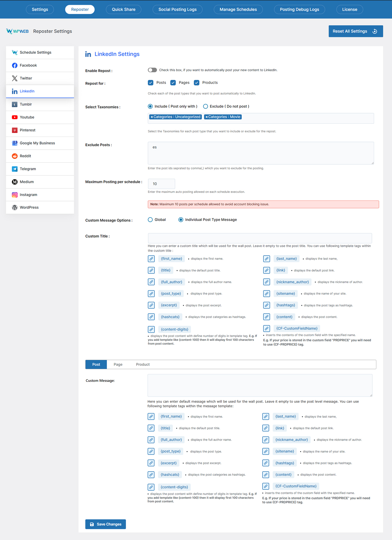This screenshot has width=392, height=540.
Task: Open Pinterest settings in sidebar
Action: (27, 130)
